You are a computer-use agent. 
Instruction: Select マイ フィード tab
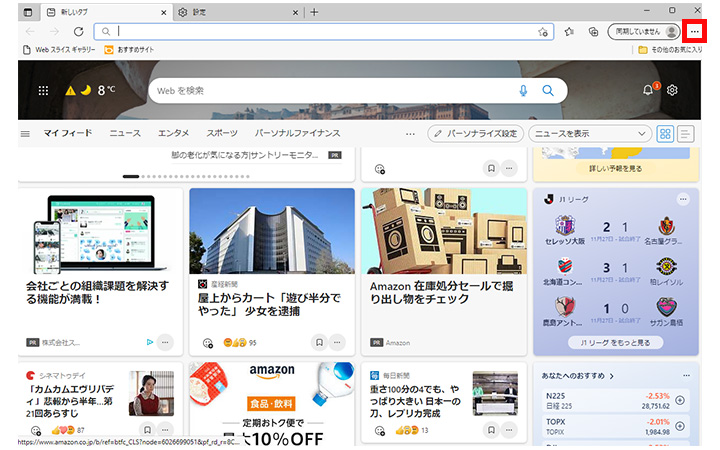pyautogui.click(x=68, y=133)
